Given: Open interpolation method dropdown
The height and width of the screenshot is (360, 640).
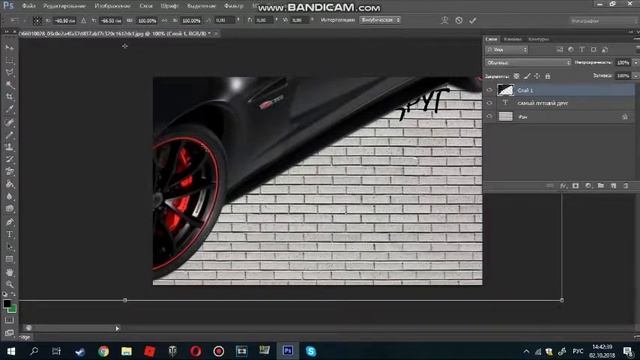Looking at the screenshot, I should [x=380, y=20].
